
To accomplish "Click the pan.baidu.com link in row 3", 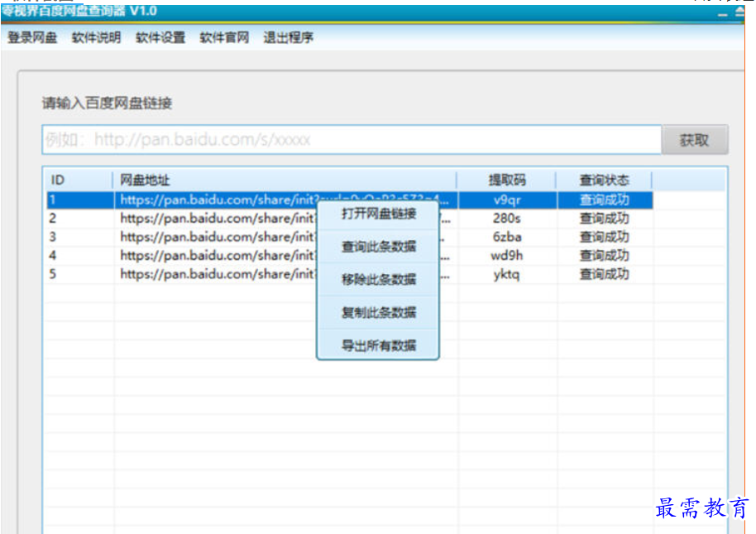I will pyautogui.click(x=218, y=237).
